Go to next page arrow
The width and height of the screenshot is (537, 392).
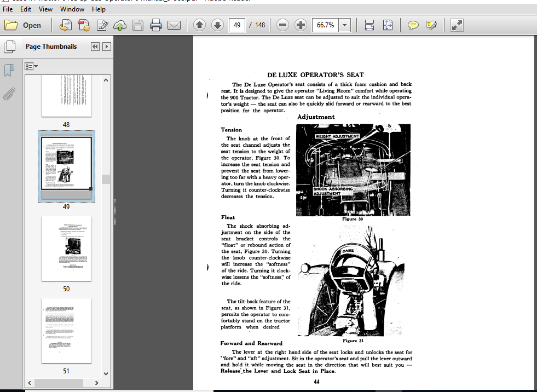click(x=217, y=25)
